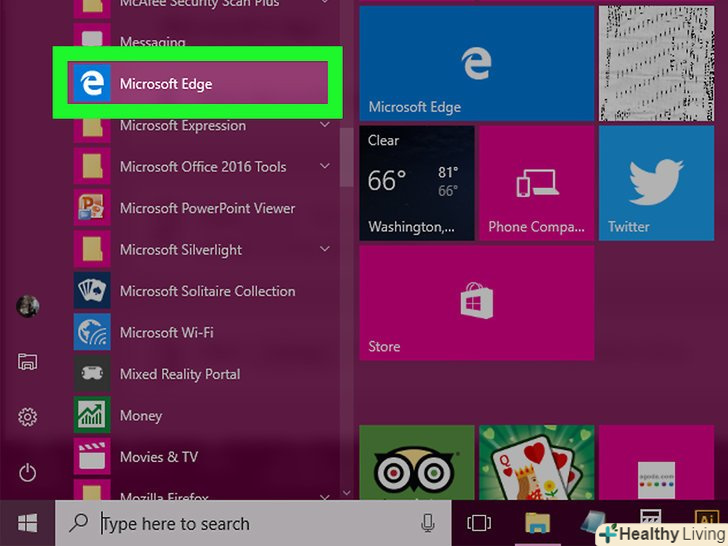This screenshot has width=728, height=546.
Task: Open the Phone Companion tile
Action: pos(536,183)
